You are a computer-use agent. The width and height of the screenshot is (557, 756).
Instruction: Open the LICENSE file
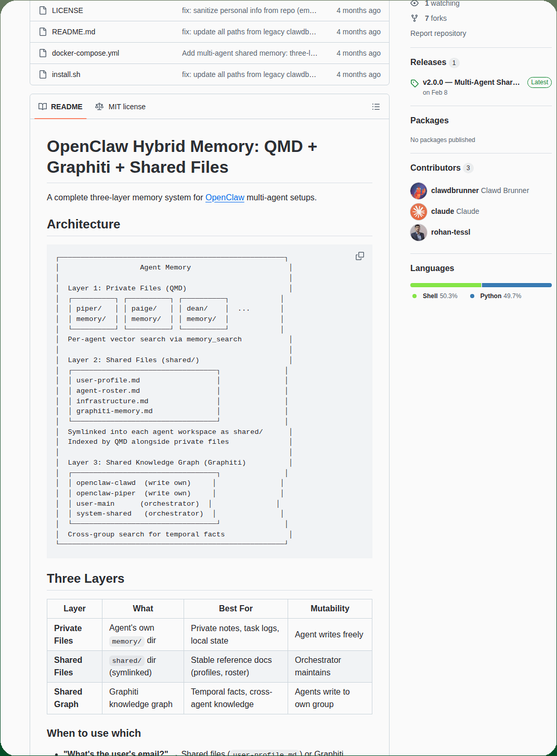tap(68, 10)
